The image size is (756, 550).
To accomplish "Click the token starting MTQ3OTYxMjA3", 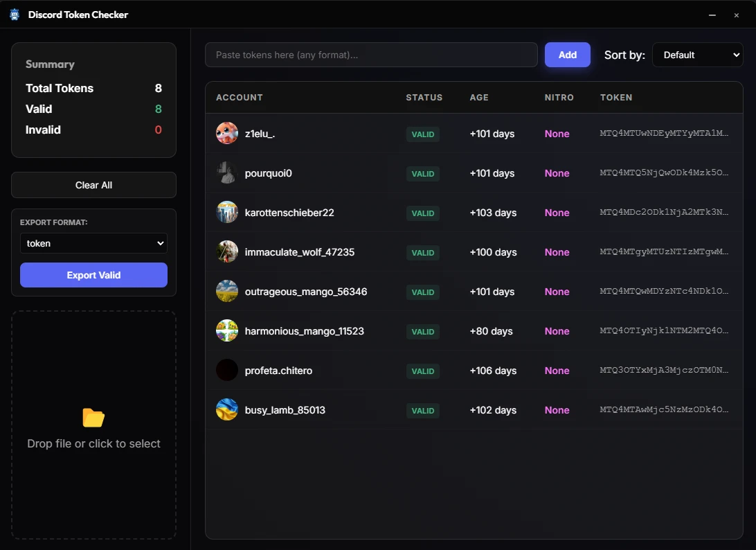I will click(x=664, y=371).
